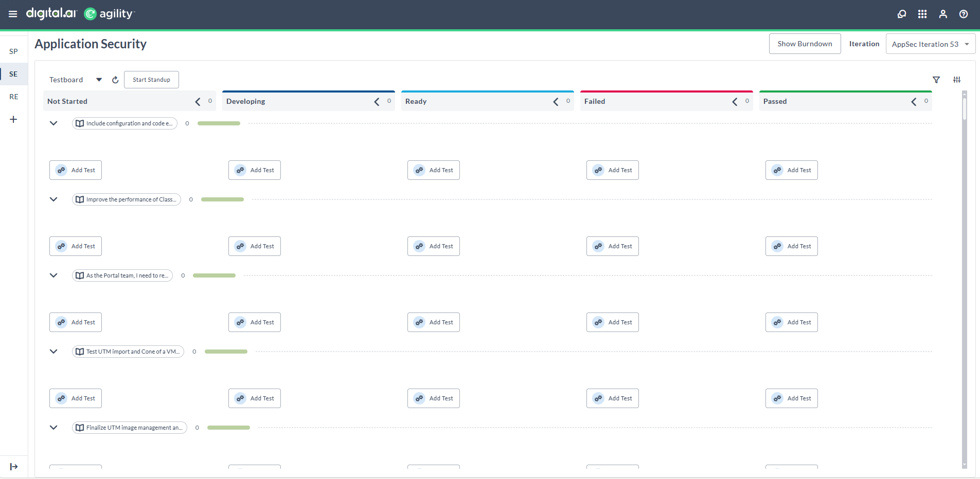Collapse the Failed column
This screenshot has width=980, height=479.
pos(735,101)
